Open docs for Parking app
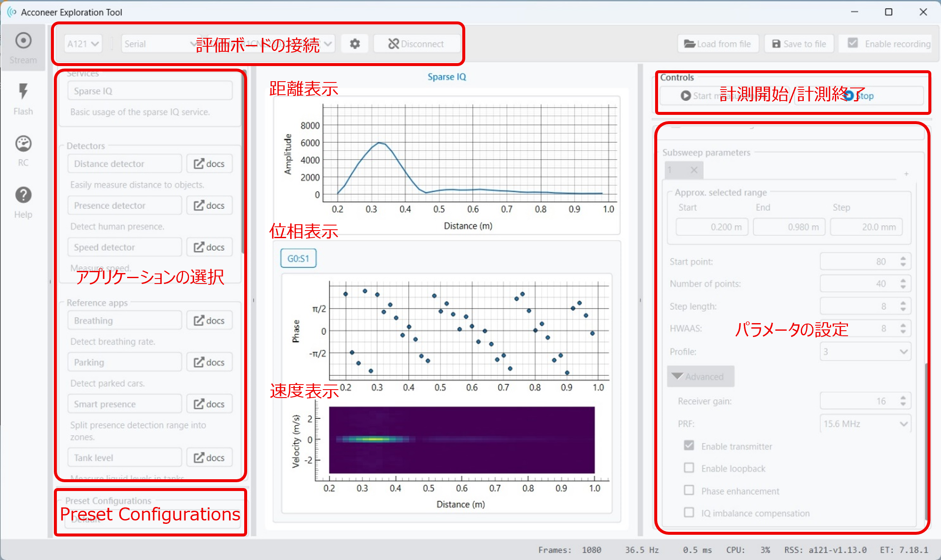This screenshot has height=560, width=941. (x=209, y=362)
